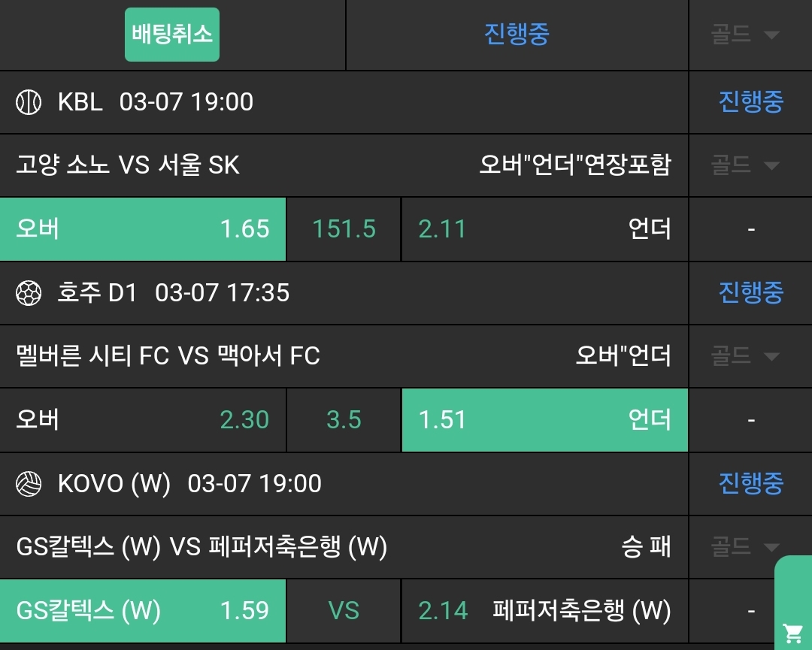Click 진행중 link in 호주 D1 row
The height and width of the screenshot is (650, 812).
pos(750,293)
